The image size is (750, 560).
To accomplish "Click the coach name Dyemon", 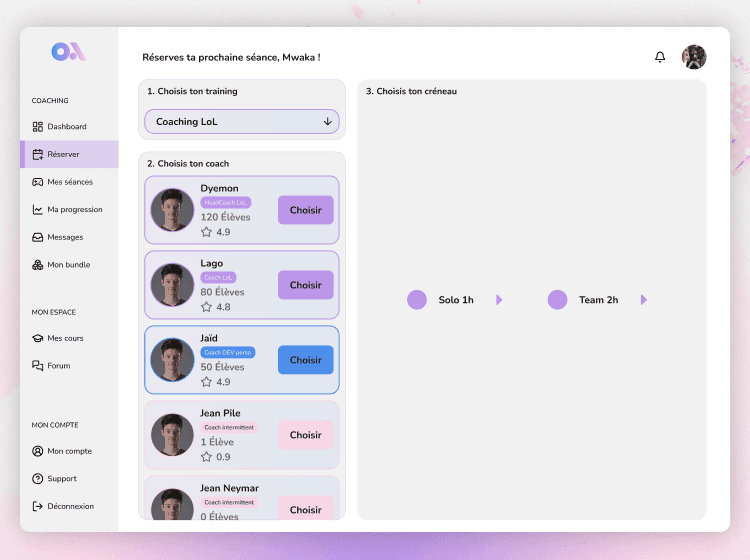I will click(x=219, y=188).
